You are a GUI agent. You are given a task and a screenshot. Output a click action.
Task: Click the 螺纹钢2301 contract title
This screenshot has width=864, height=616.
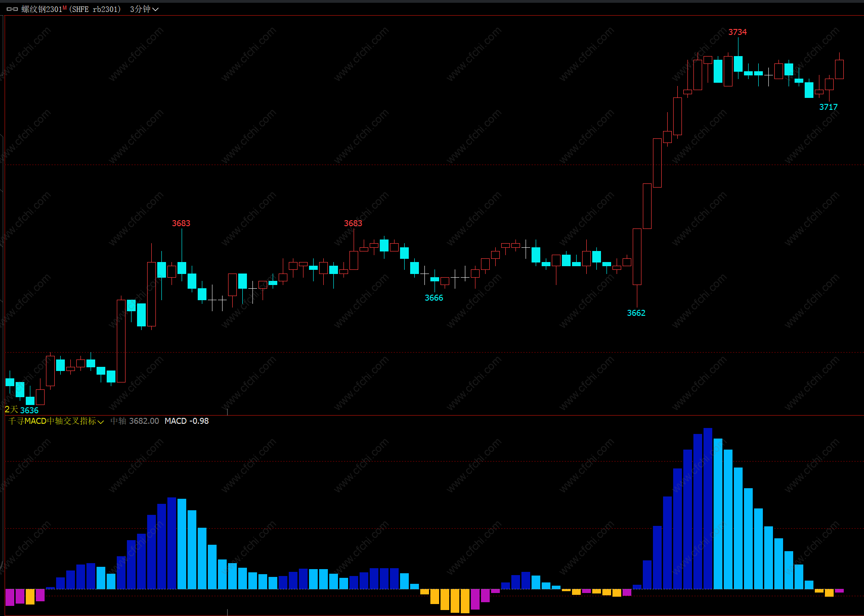pos(41,9)
